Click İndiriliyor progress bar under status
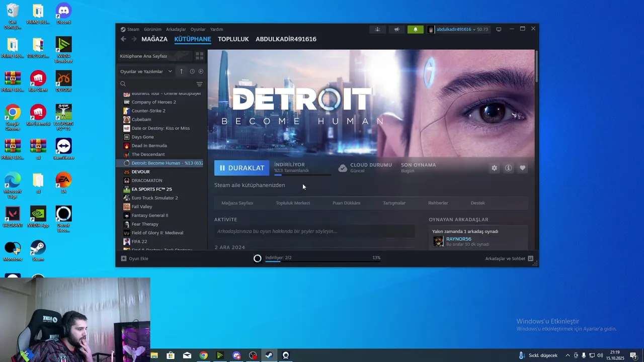Screen dimensions: 644x362 point(302,174)
